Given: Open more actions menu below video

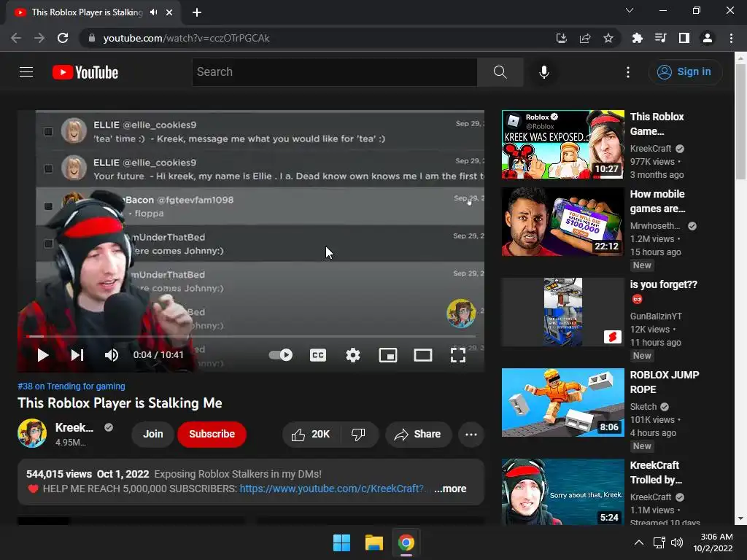Looking at the screenshot, I should click(x=471, y=435).
